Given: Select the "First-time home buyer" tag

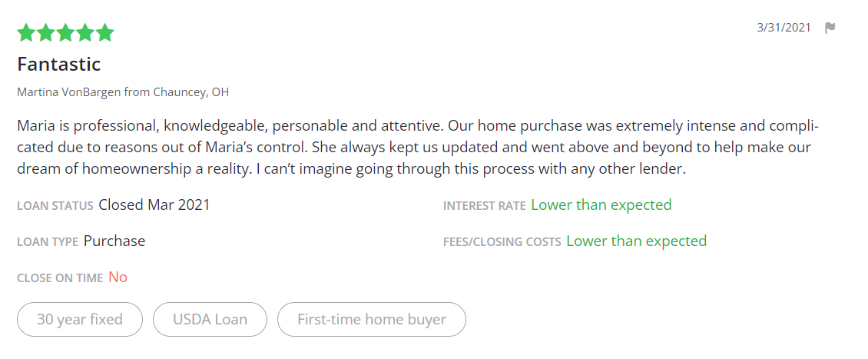Looking at the screenshot, I should point(372,320).
